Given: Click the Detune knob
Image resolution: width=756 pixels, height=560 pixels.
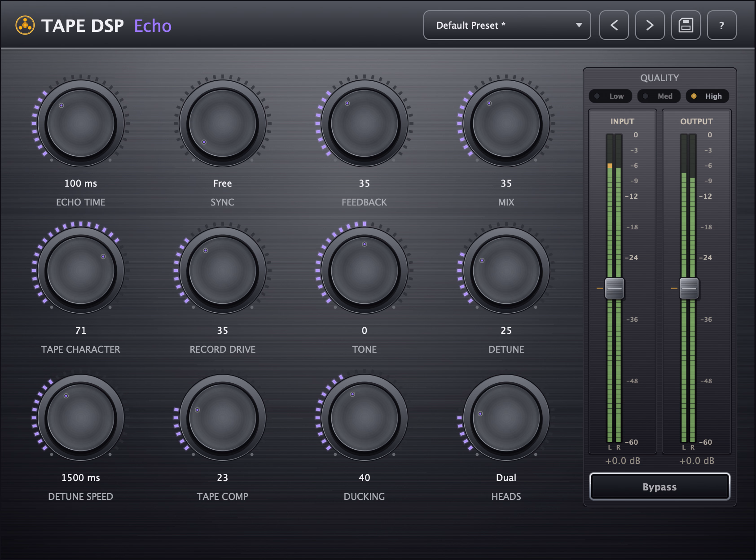Looking at the screenshot, I should click(506, 271).
